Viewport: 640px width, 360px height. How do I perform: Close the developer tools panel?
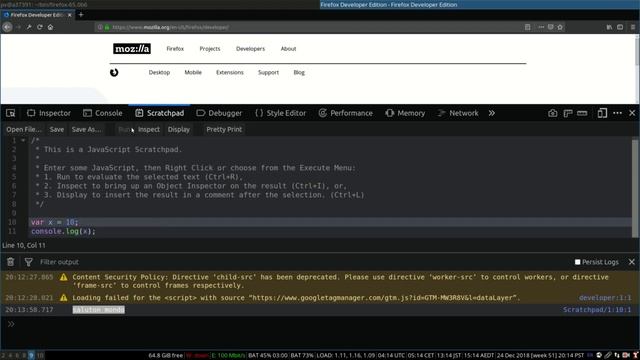coord(632,113)
